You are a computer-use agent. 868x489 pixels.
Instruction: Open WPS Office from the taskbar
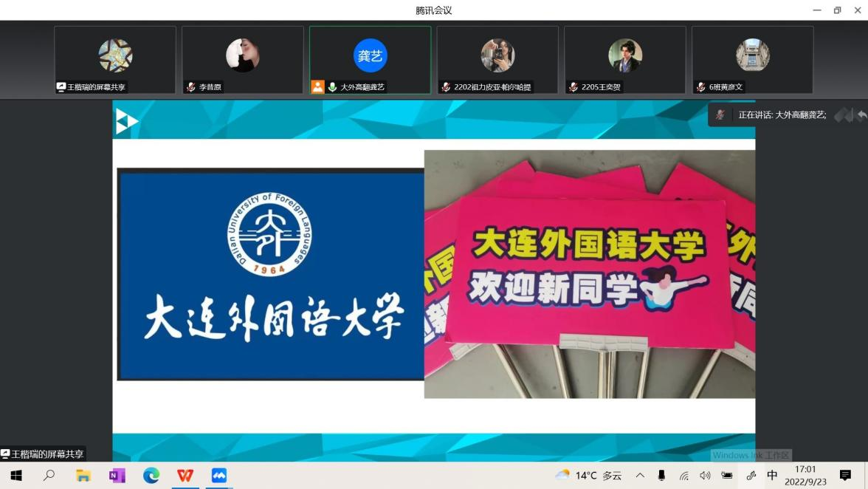(185, 476)
